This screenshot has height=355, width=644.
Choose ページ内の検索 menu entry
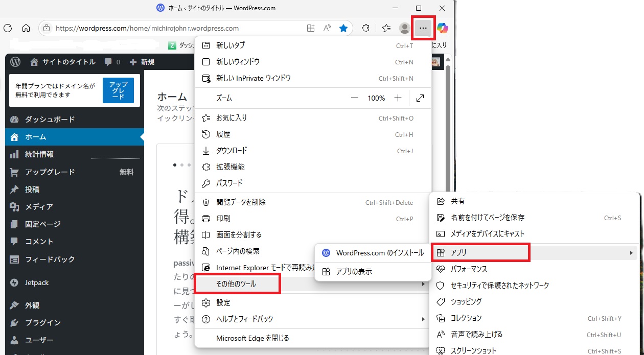(x=256, y=251)
